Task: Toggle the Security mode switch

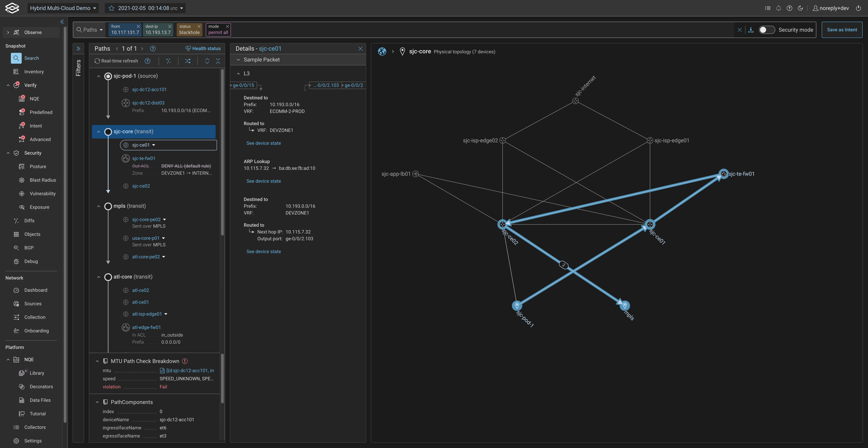Action: [767, 30]
